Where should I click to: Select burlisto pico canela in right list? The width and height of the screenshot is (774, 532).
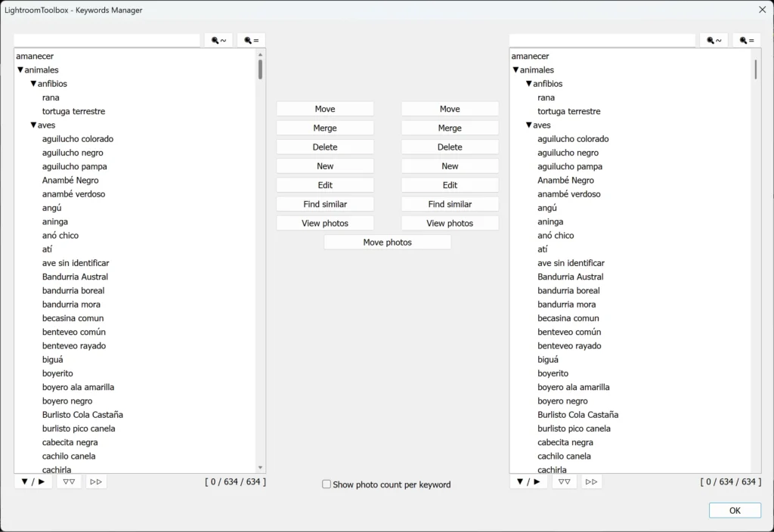click(574, 429)
